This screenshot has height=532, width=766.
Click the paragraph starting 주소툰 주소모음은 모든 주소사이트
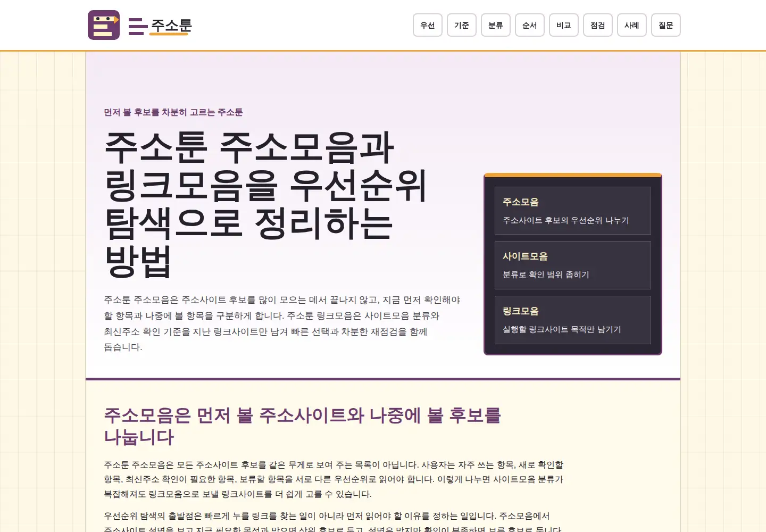coord(334,479)
